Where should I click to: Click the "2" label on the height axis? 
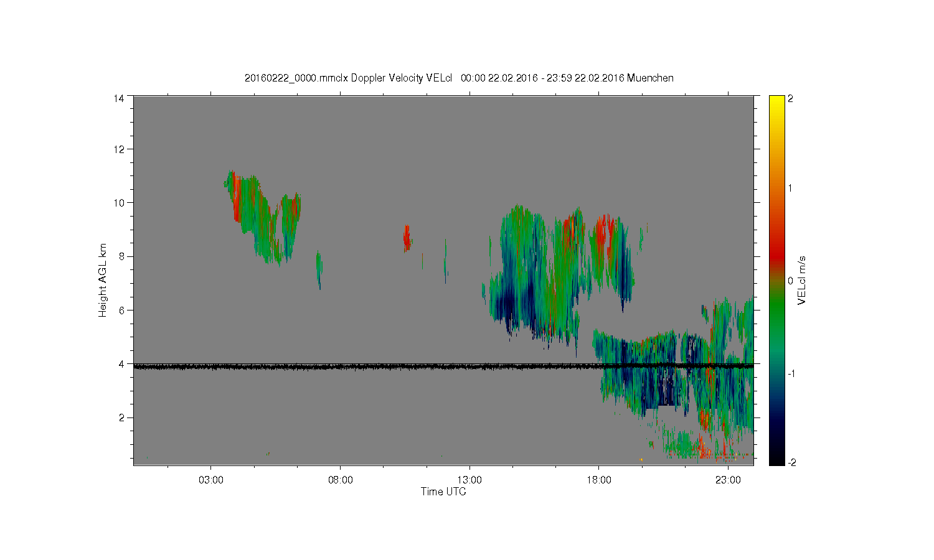(121, 418)
